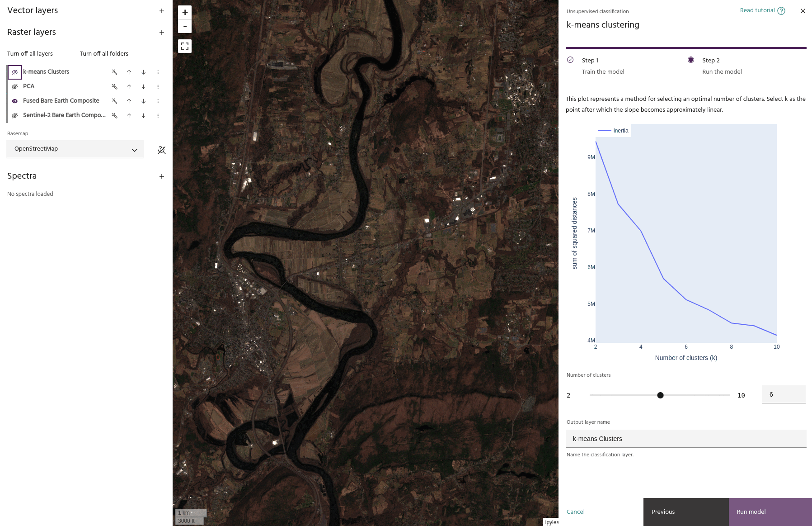The image size is (812, 526).
Task: Go to Step 1 Train the model
Action: point(603,66)
